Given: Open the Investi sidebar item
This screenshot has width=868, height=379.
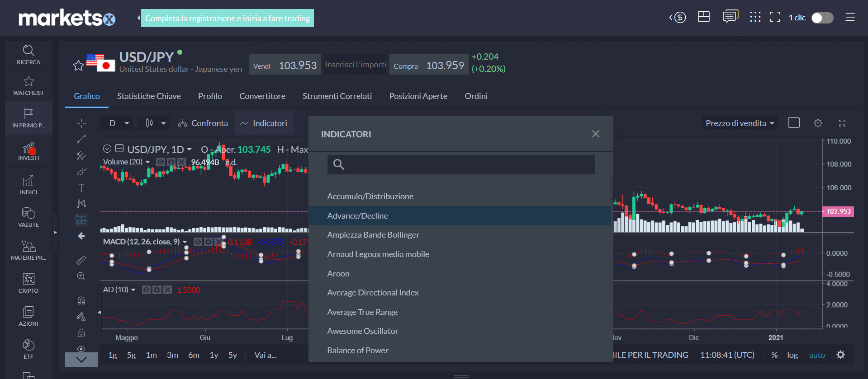Looking at the screenshot, I should tap(28, 151).
